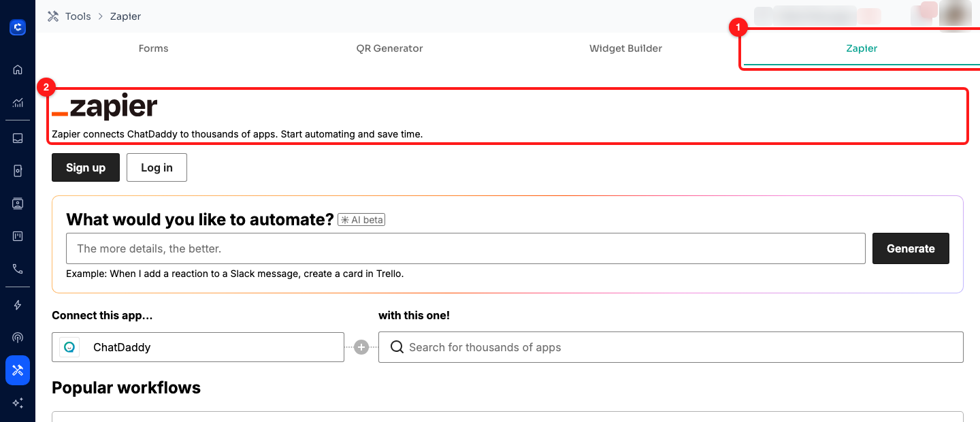Open the inbox icon in sidebar

[18, 137]
